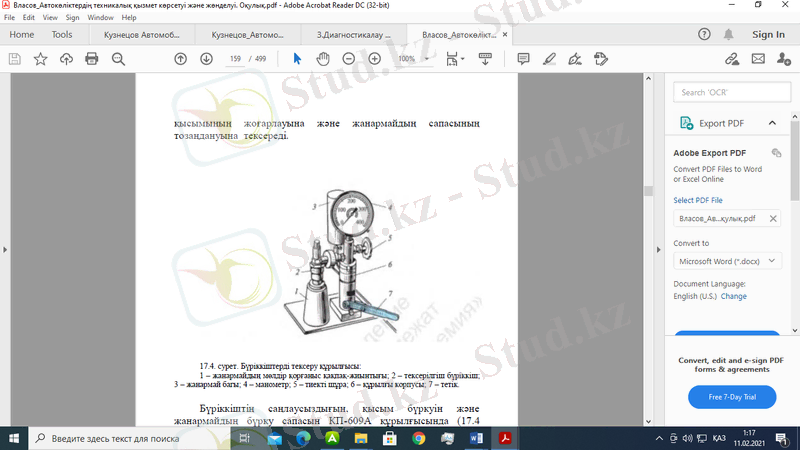This screenshot has width=800, height=450.
Task: Click the star bookmark icon in toolbar
Action: [x=40, y=59]
